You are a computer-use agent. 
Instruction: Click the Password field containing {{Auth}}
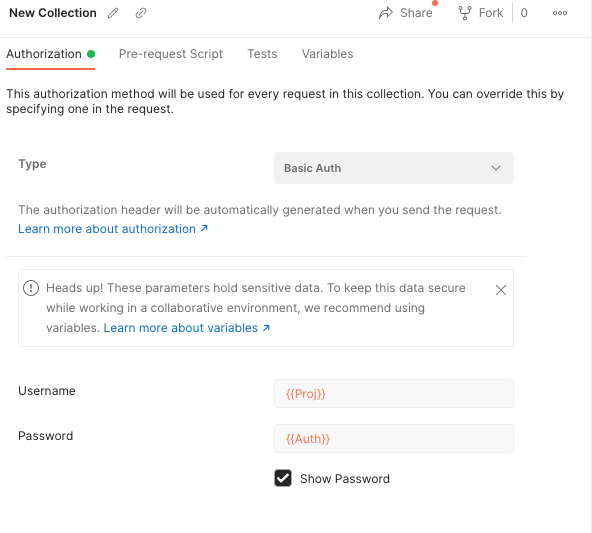(x=394, y=439)
